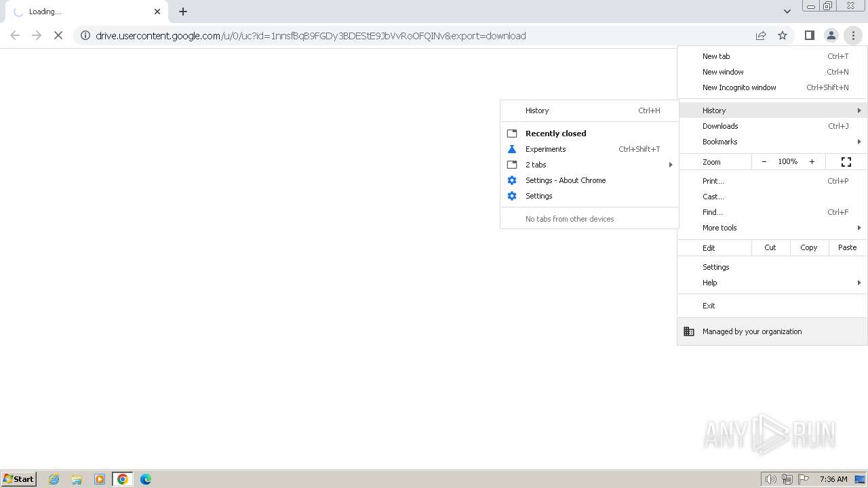Viewport: 868px width, 488px height.
Task: Click the Paste button
Action: pos(848,247)
